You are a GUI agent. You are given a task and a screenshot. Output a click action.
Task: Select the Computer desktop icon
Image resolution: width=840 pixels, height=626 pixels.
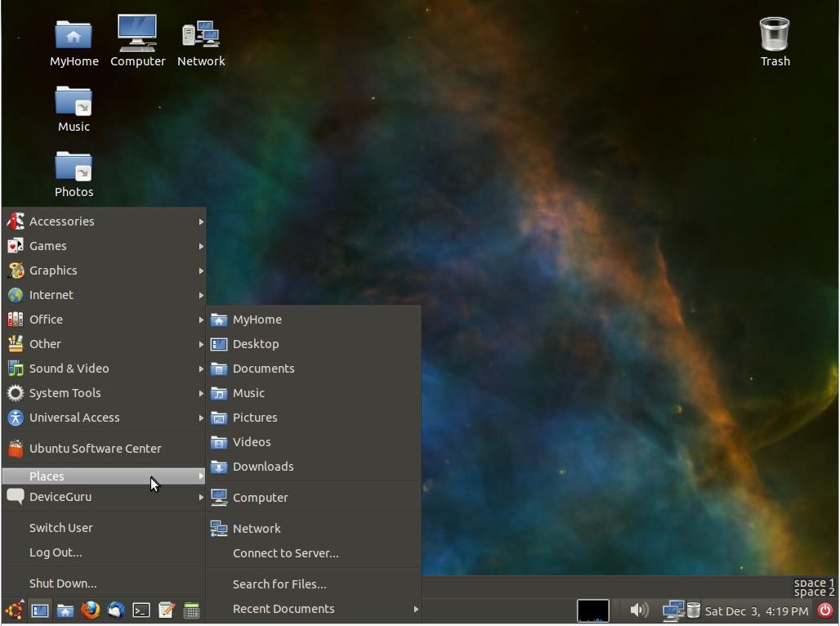(x=137, y=41)
